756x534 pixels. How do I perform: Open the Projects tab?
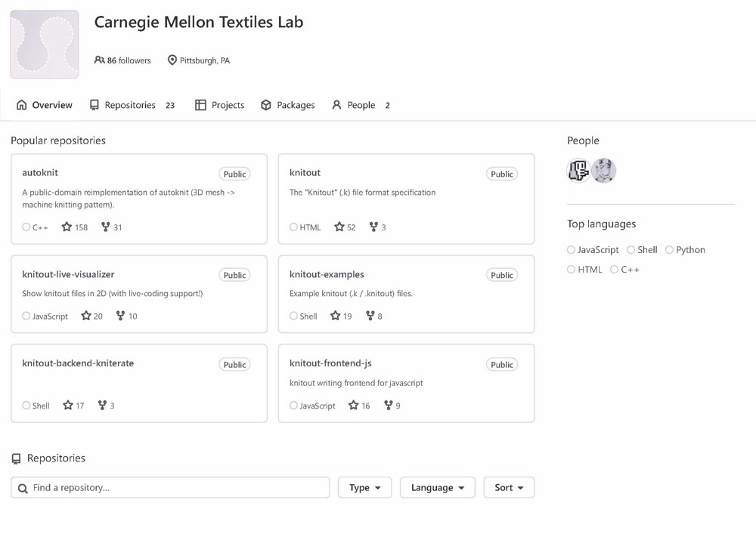point(220,105)
